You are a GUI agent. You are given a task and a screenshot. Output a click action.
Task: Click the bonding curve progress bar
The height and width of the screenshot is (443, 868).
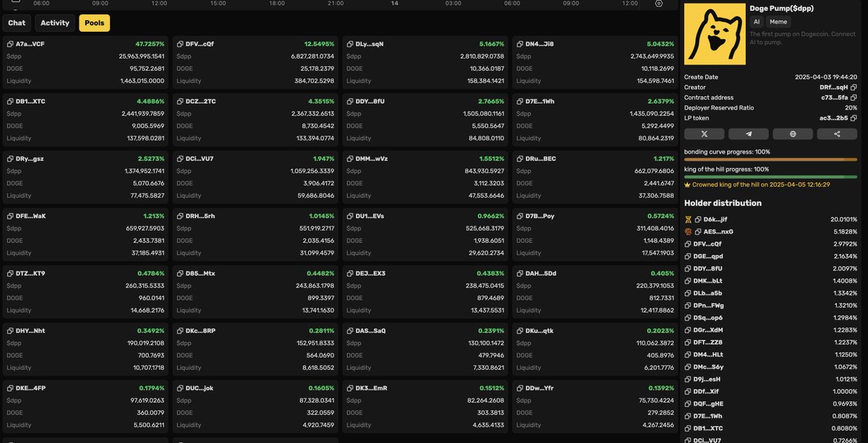tap(770, 160)
